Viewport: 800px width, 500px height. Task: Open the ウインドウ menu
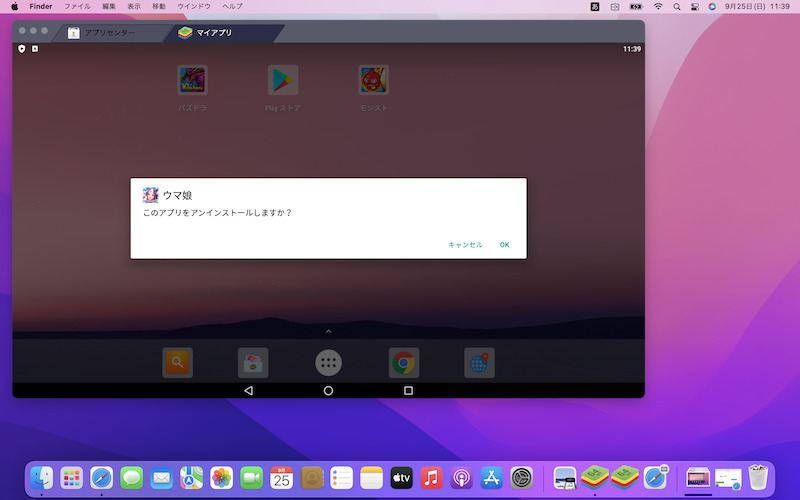click(194, 6)
